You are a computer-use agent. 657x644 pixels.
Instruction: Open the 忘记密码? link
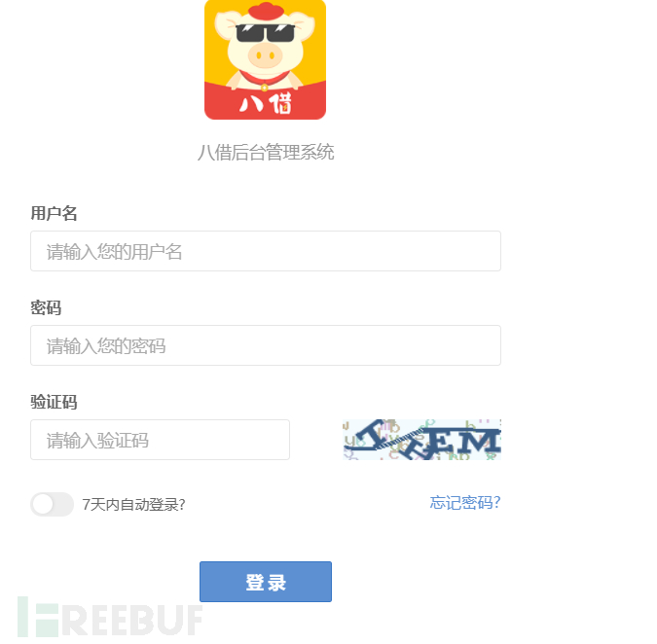(465, 503)
